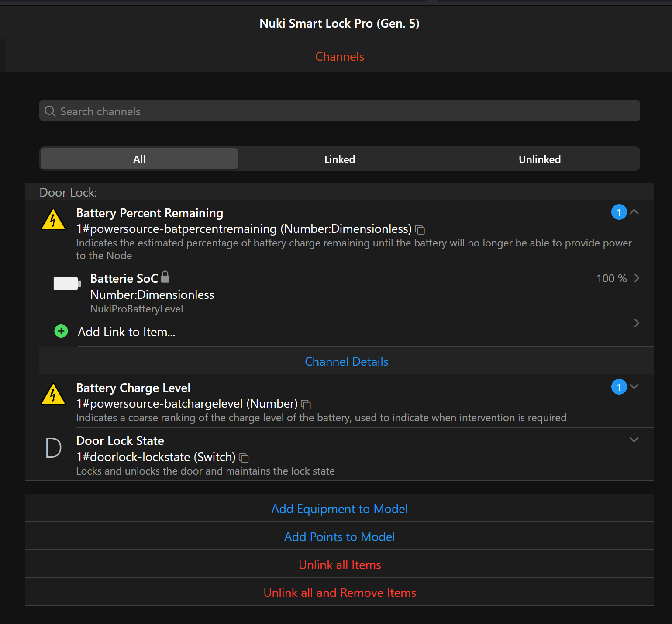Click the green plus Add Link icon
Image resolution: width=672 pixels, height=624 pixels.
(x=61, y=331)
